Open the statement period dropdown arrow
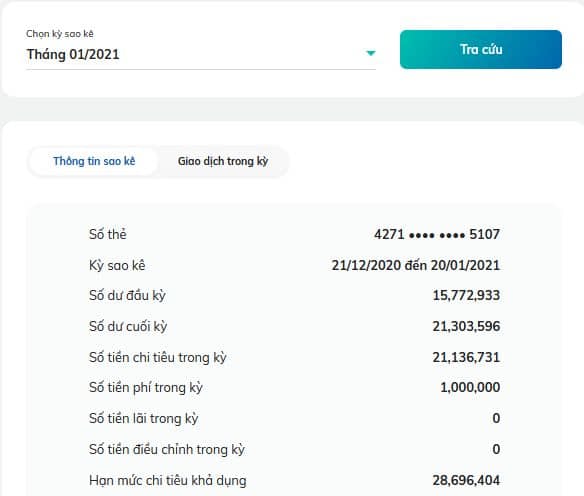 point(370,53)
